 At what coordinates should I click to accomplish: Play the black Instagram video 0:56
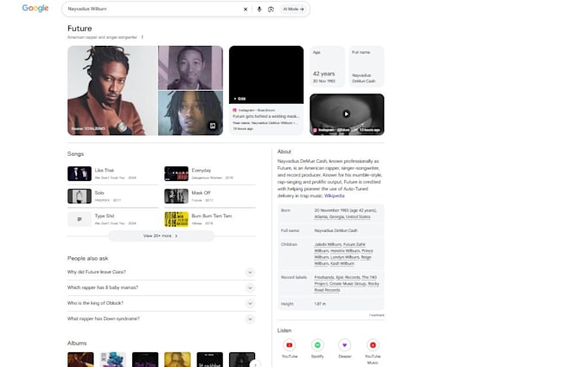pos(266,74)
